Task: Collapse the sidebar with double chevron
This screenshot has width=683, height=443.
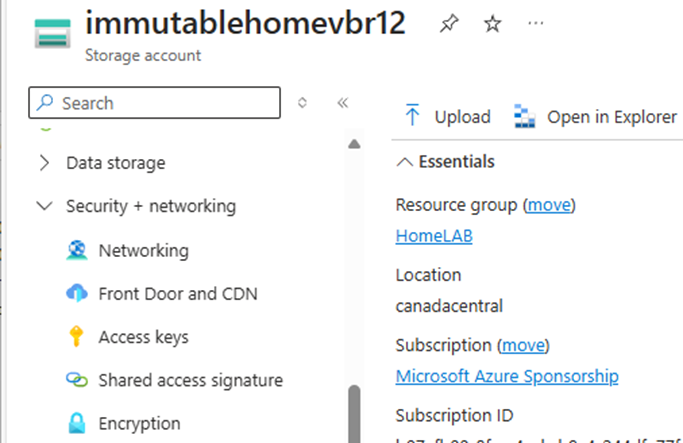Action: click(343, 103)
